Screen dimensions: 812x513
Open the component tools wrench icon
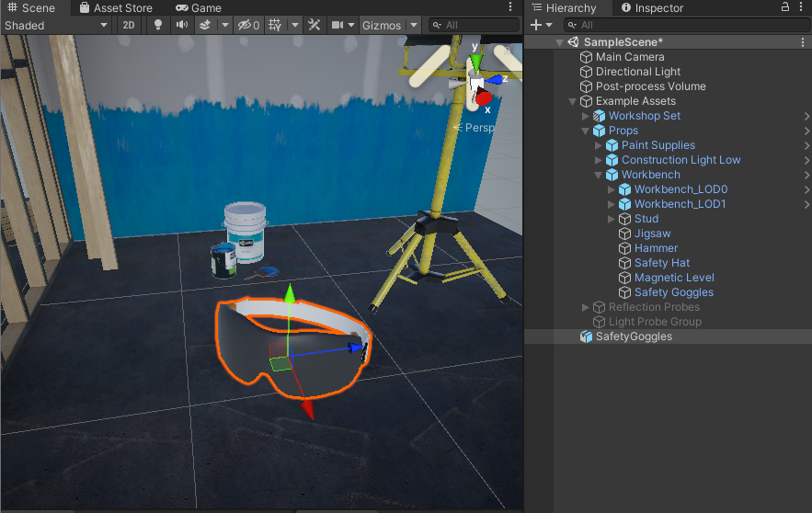tap(314, 25)
